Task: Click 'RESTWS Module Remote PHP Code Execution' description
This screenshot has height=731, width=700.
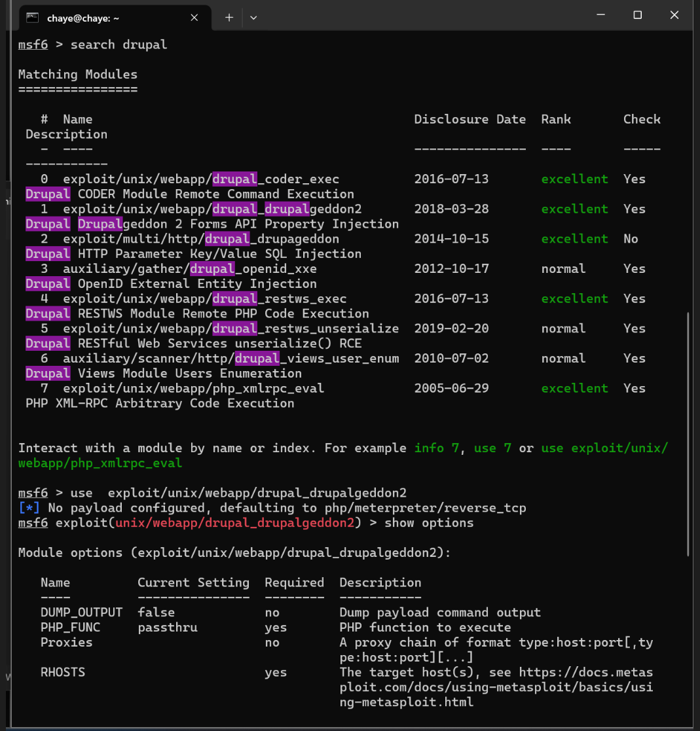Action: pos(223,313)
